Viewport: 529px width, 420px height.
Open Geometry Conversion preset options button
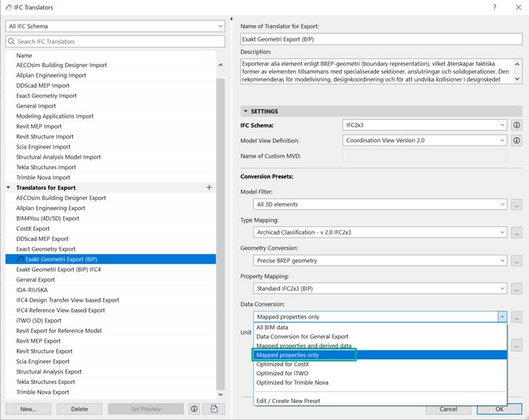(x=517, y=261)
